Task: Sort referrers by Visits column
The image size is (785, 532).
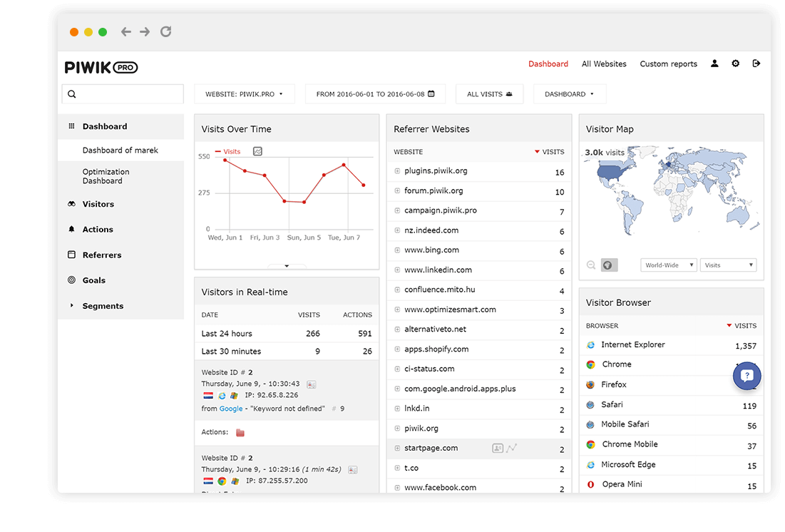Action: (x=549, y=152)
